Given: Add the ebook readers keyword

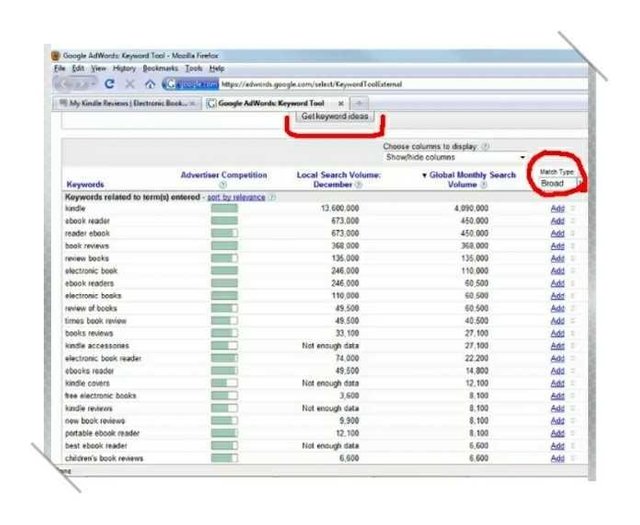Looking at the screenshot, I should click(x=558, y=283).
